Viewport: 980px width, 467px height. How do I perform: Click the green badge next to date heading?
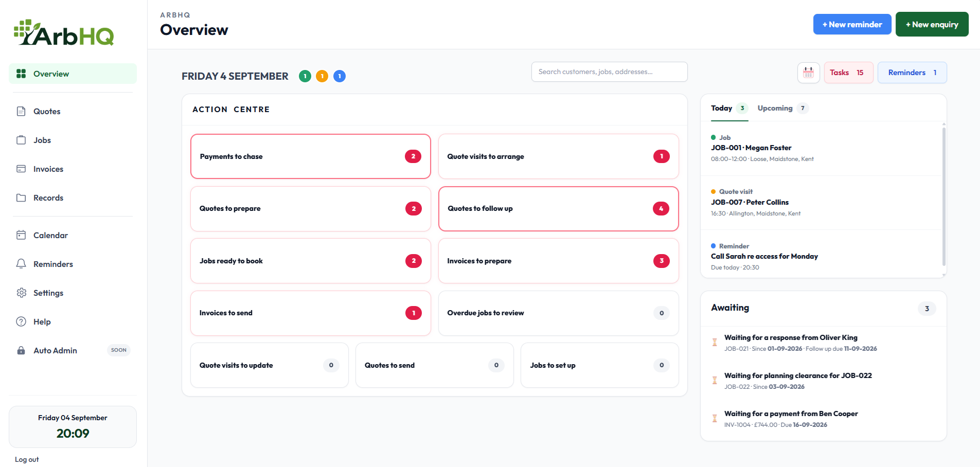305,76
